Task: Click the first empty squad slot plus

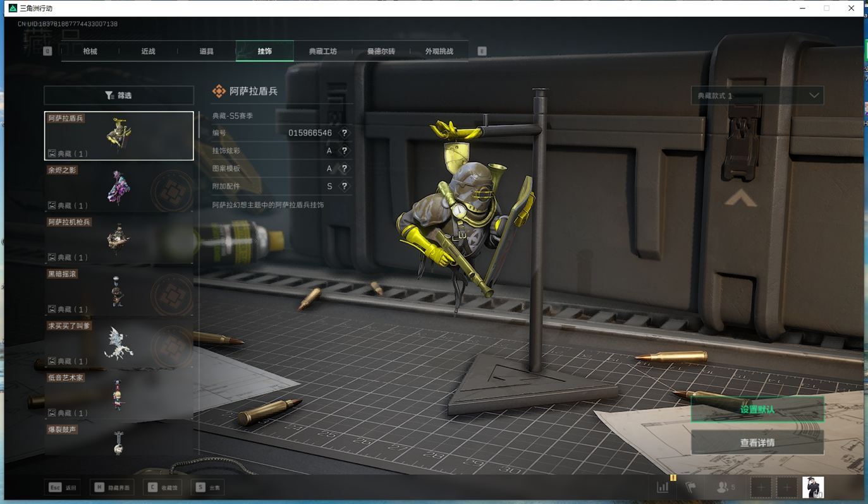Action: [761, 487]
